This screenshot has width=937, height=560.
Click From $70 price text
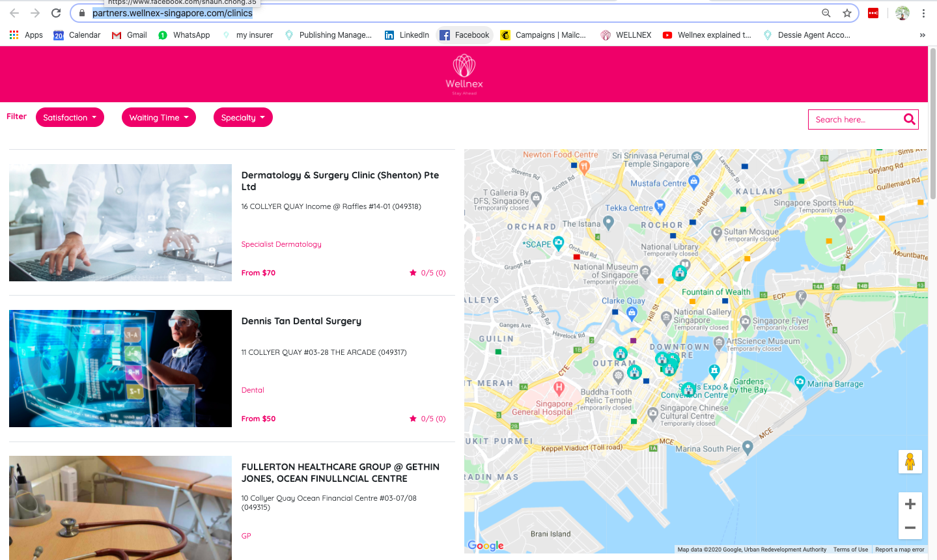click(x=259, y=273)
